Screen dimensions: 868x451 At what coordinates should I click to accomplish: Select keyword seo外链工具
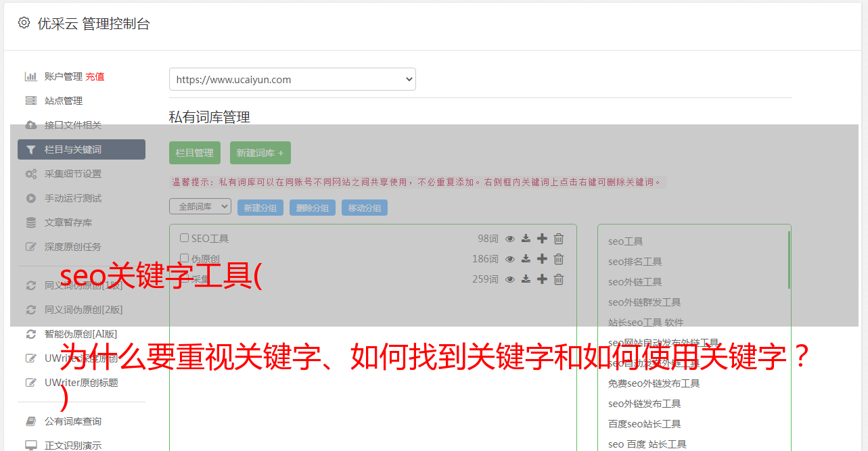(635, 282)
